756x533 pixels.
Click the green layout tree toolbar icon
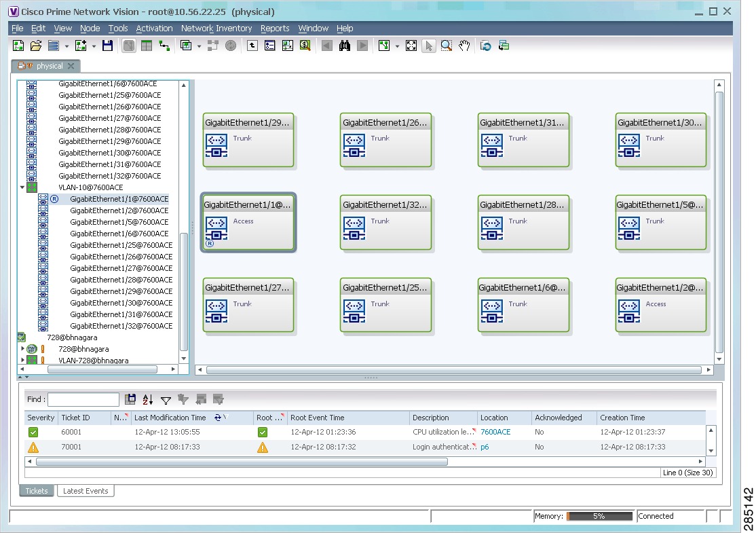point(384,45)
